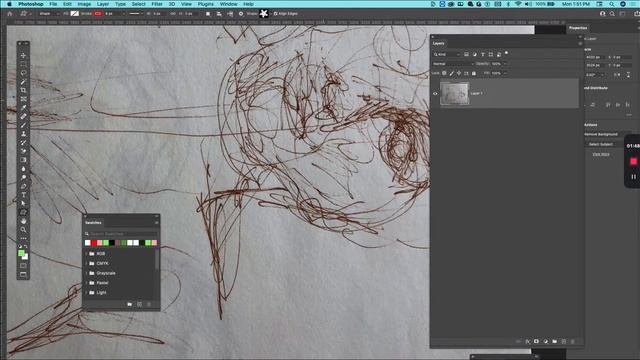The height and width of the screenshot is (360, 640).
Task: Toggle lock all padlock icon
Action: click(x=474, y=73)
